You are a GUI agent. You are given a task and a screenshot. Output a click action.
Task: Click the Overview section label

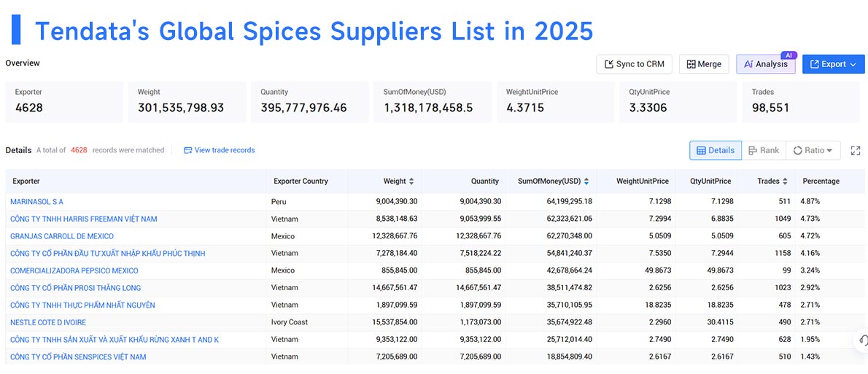coord(23,63)
